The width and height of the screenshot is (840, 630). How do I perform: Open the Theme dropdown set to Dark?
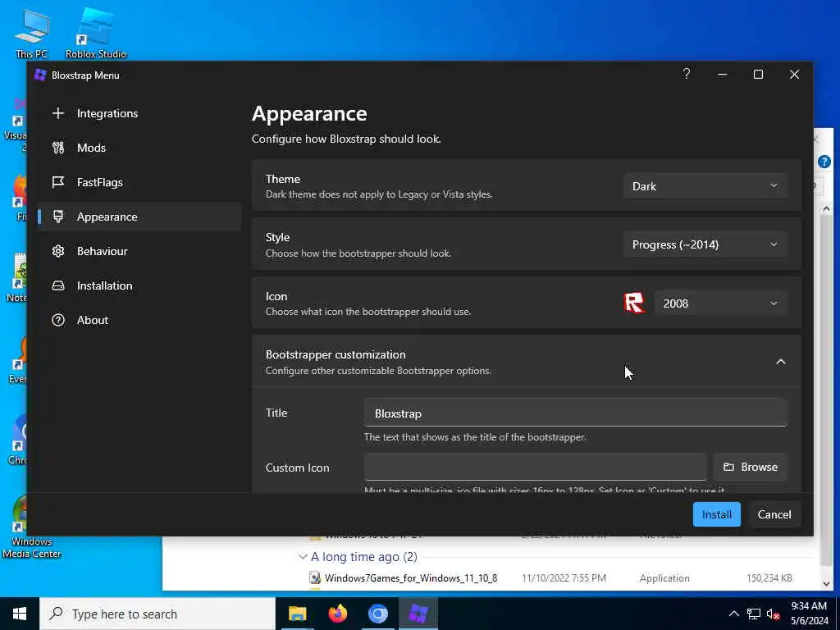705,186
